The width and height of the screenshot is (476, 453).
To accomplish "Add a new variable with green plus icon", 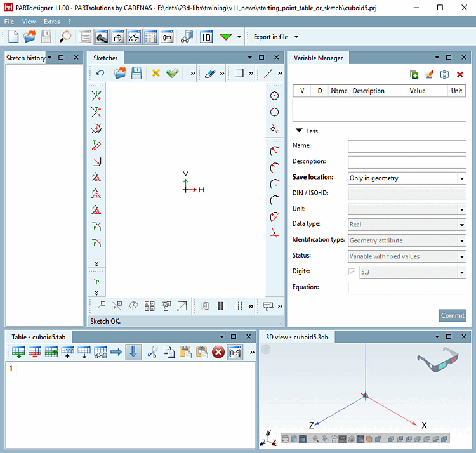I will tap(414, 74).
